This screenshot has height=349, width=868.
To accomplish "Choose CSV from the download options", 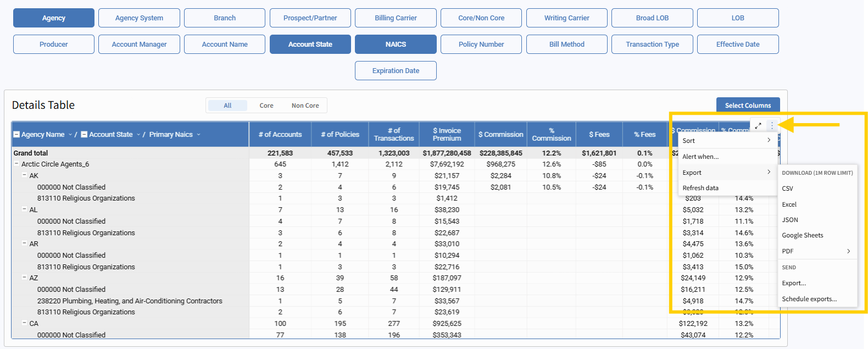I will (788, 189).
